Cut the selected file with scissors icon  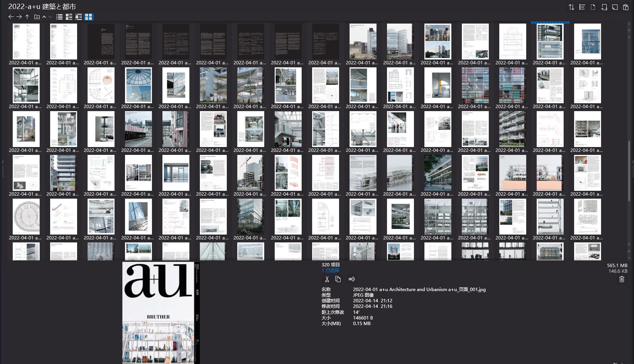(x=327, y=279)
